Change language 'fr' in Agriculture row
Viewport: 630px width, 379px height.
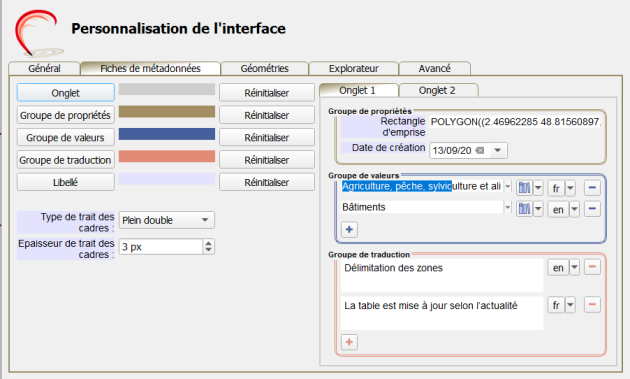(x=562, y=188)
